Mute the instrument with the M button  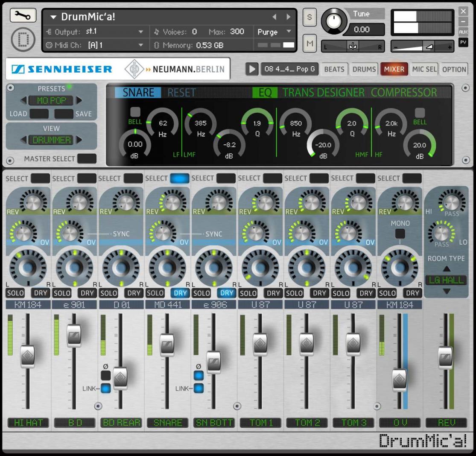310,44
